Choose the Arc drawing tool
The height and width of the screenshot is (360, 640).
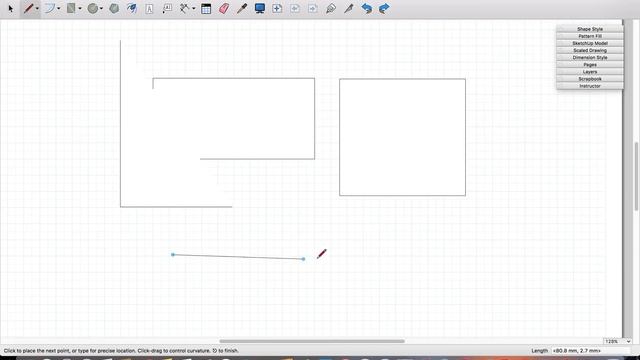[49, 8]
